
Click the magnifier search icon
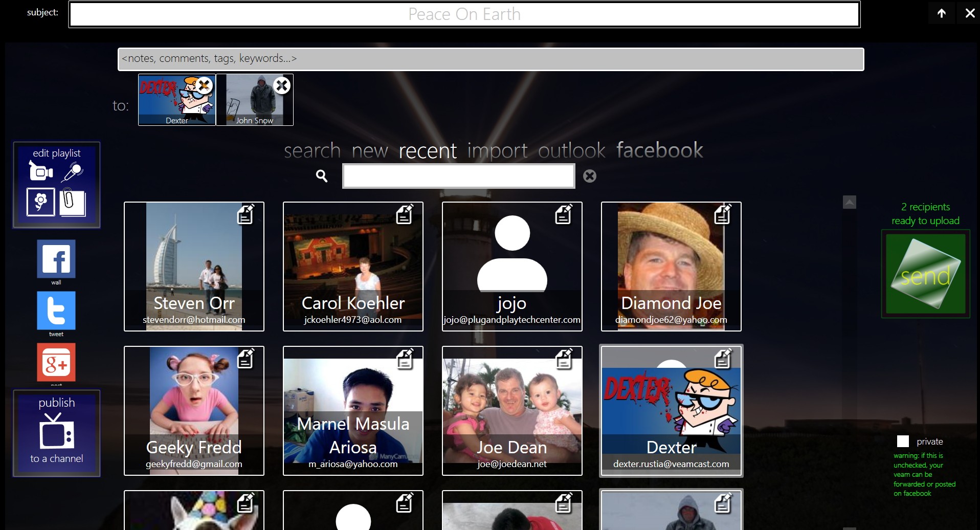[x=322, y=176]
